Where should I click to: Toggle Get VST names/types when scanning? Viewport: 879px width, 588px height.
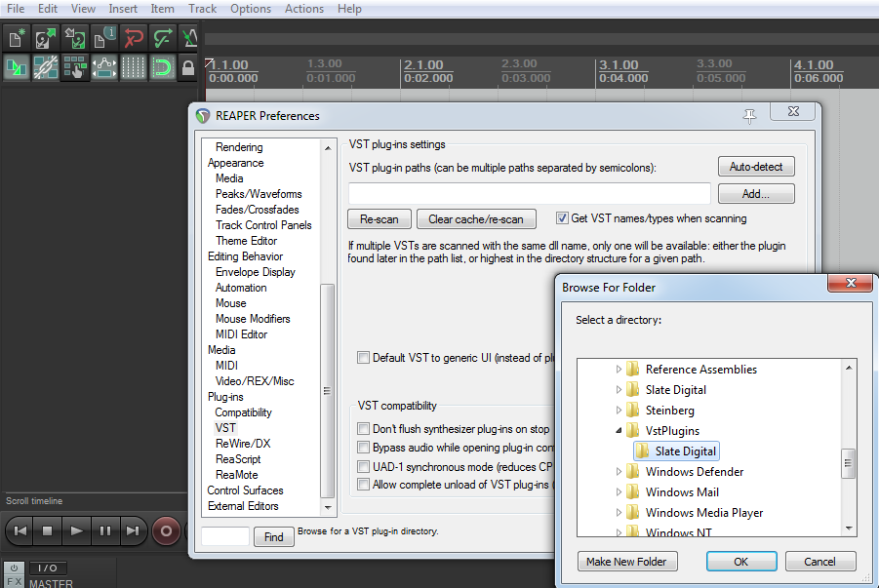[x=562, y=218]
